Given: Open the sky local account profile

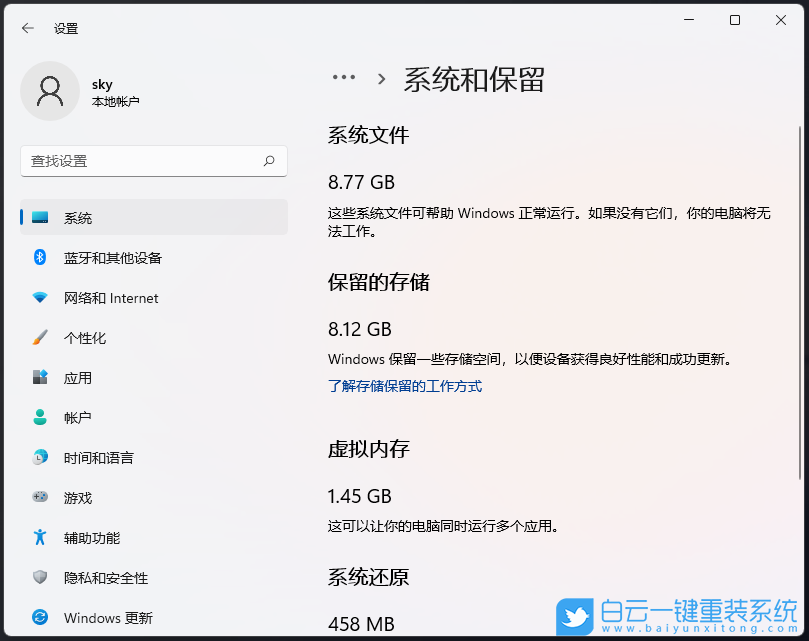Looking at the screenshot, I should click(102, 91).
